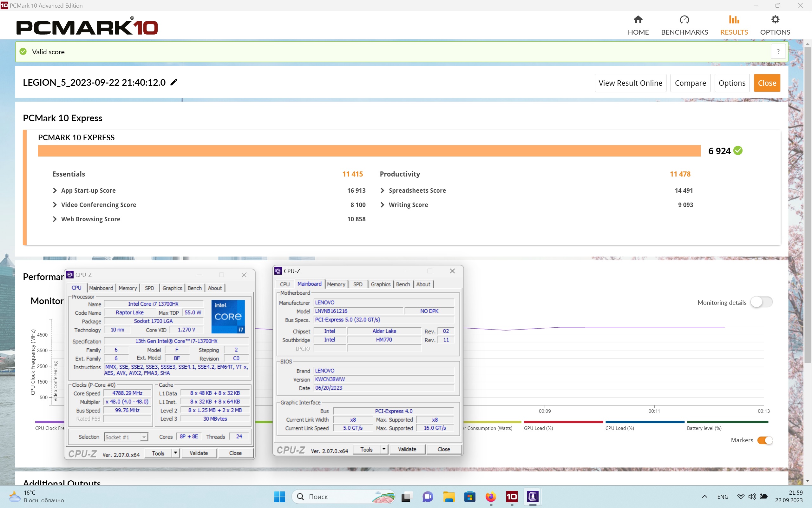Open Tools dropdown arrow in right CPU-Z
This screenshot has width=812, height=508.
pyautogui.click(x=384, y=449)
